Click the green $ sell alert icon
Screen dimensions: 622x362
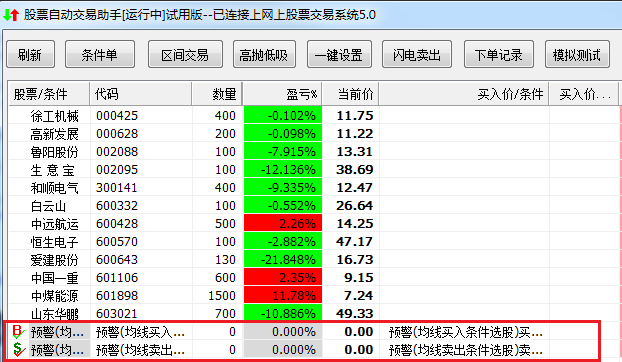tap(19, 349)
